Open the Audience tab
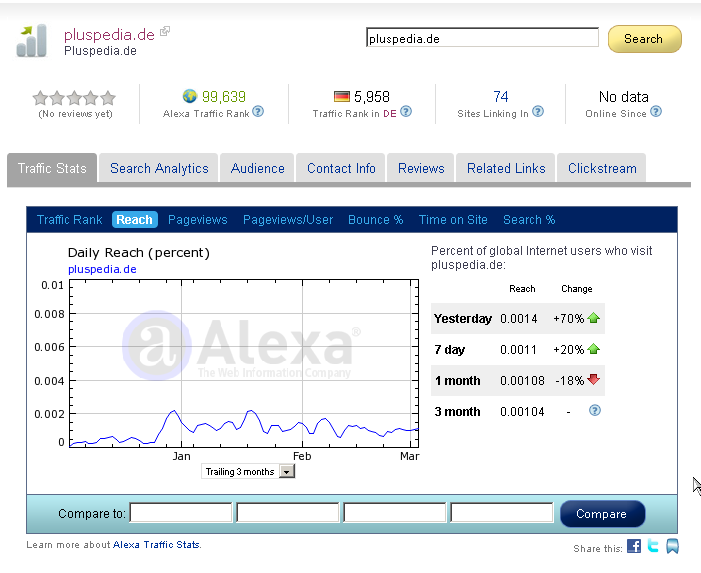The height and width of the screenshot is (573, 701). (258, 168)
